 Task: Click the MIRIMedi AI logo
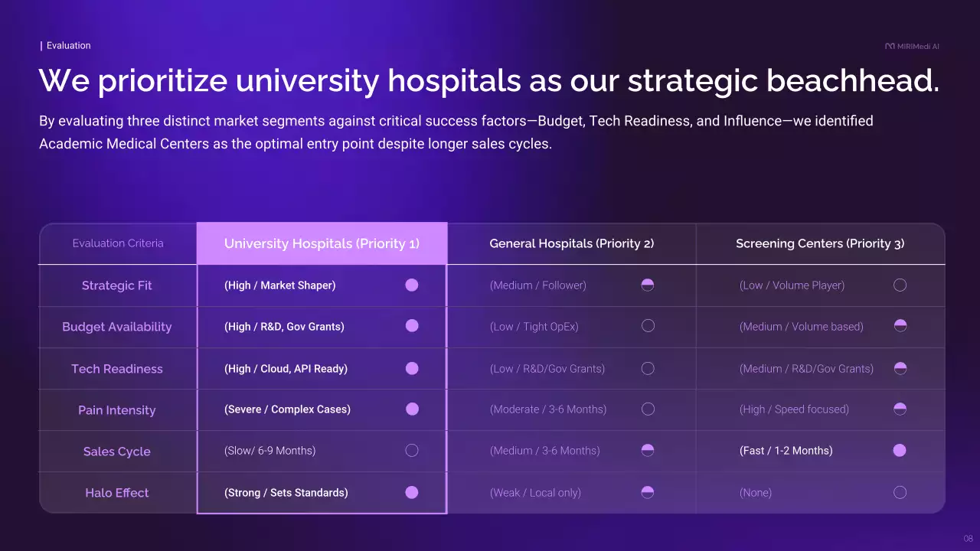pyautogui.click(x=912, y=46)
